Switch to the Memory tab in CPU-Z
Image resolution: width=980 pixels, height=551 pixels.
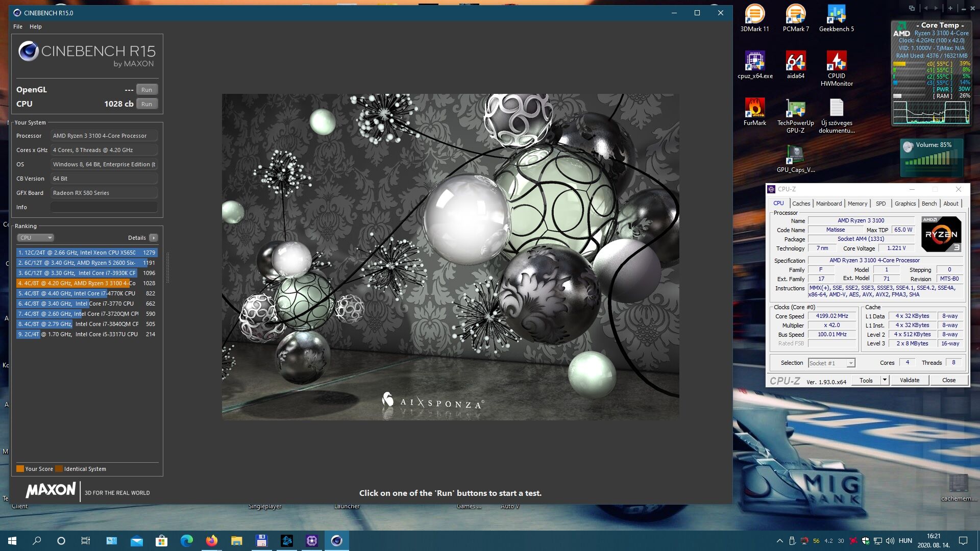pyautogui.click(x=857, y=204)
